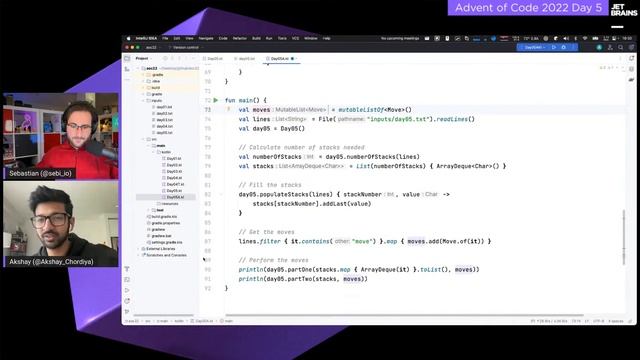Open Notifications tool window icon
The height and width of the screenshot is (360, 640).
(631, 58)
